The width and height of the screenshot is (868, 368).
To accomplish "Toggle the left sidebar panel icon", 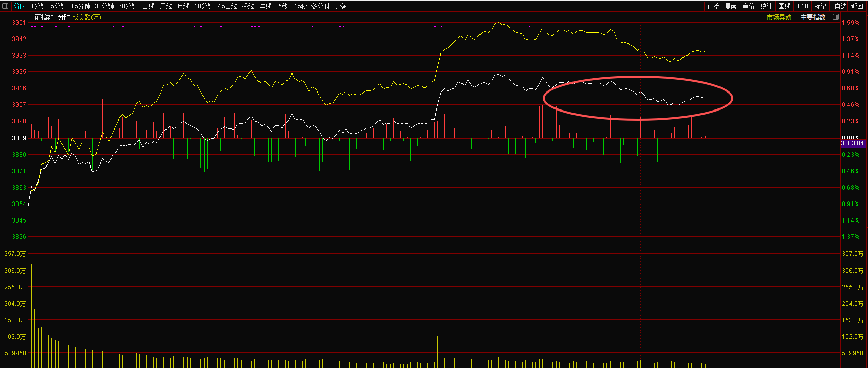I will 6,6.
